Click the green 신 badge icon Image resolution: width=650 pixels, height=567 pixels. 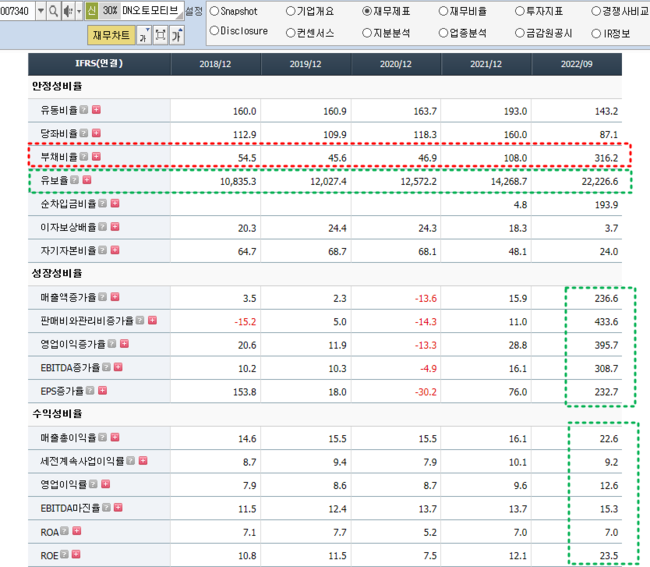click(x=92, y=11)
